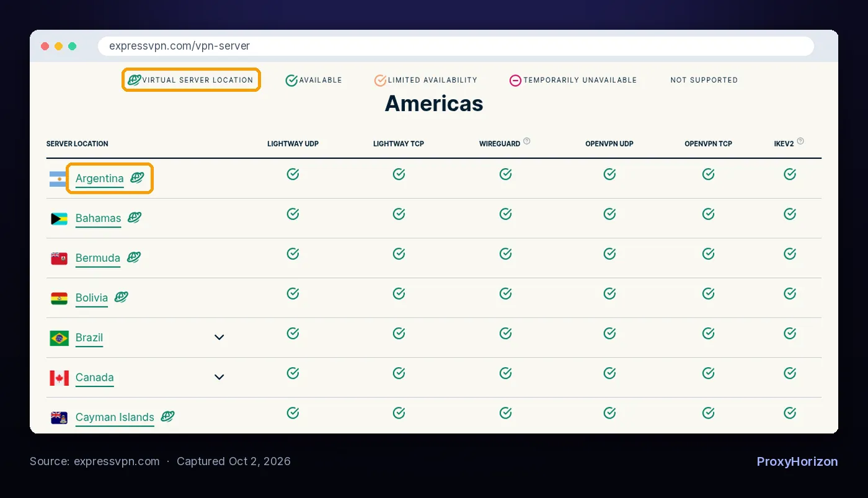The image size is (868, 498).
Task: Click the Temporarily Unavailable legend icon
Action: (515, 80)
